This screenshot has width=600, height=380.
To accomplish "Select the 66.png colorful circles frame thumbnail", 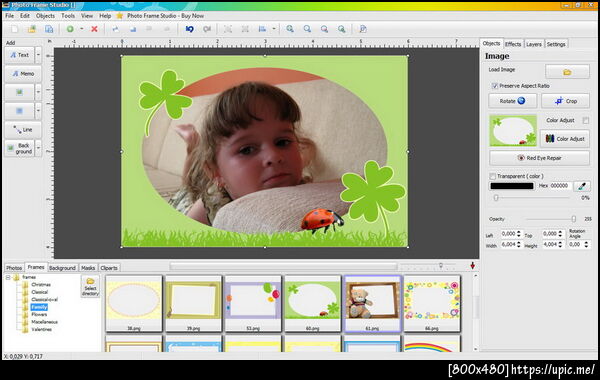I will (432, 303).
